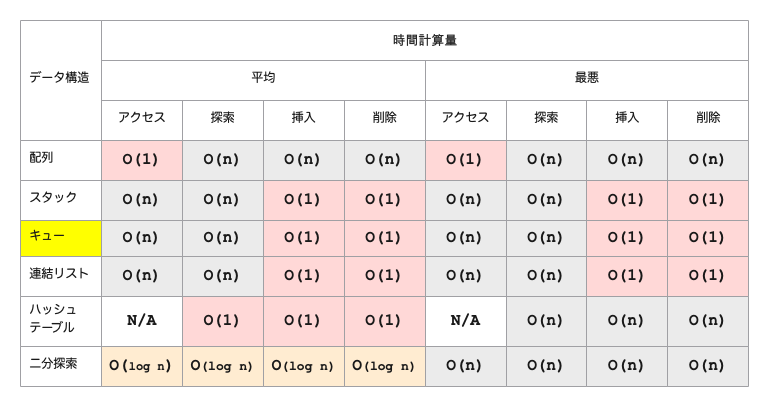Select the 平均 column group header
769x412 pixels.
(x=263, y=79)
